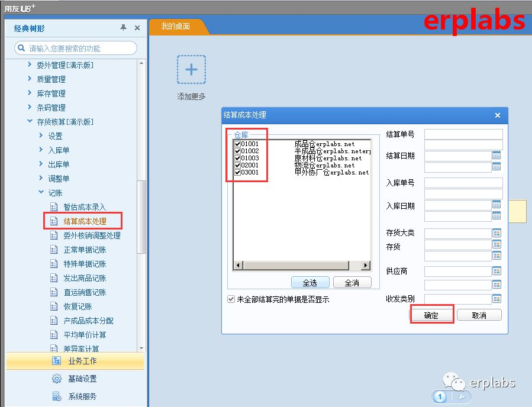The width and height of the screenshot is (532, 407).
Task: Open lookup browser for 存货大类
Action: click(x=496, y=233)
